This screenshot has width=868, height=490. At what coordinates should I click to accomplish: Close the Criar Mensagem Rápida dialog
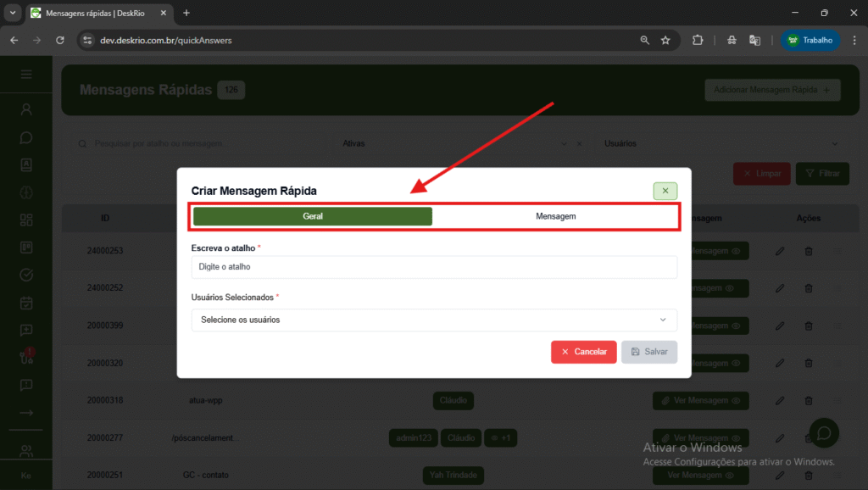pos(665,191)
